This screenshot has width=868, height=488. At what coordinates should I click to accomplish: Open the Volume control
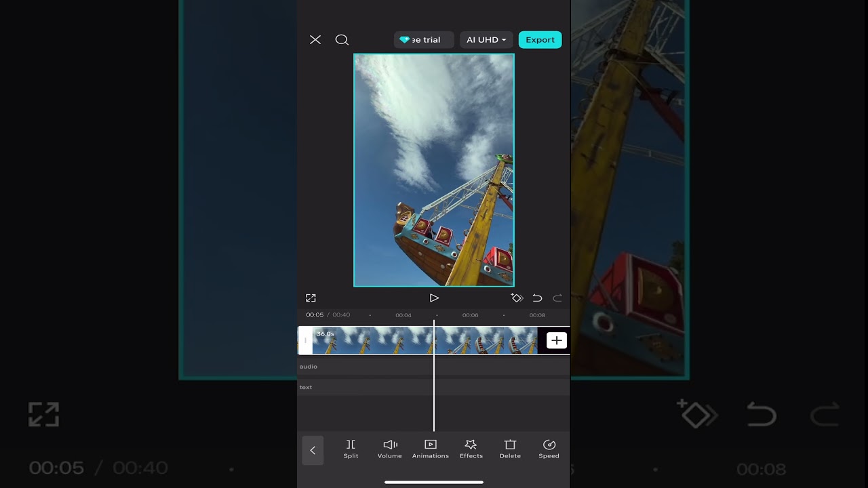pos(390,449)
